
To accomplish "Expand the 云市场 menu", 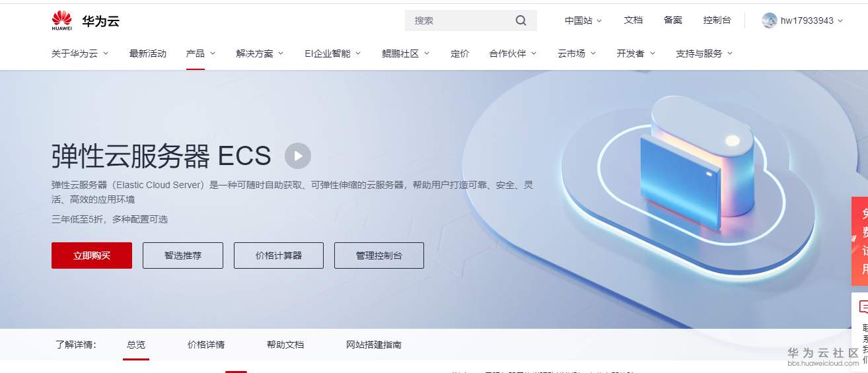I will click(577, 53).
